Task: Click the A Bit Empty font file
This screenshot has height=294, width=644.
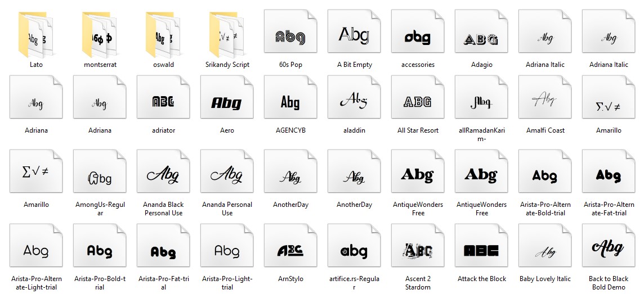Action: (x=354, y=36)
